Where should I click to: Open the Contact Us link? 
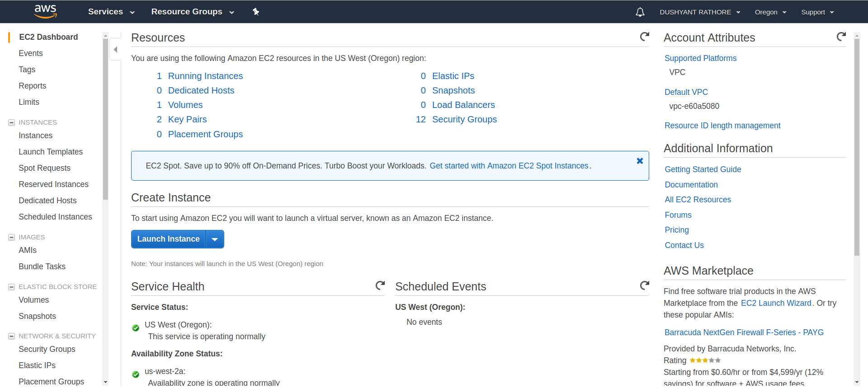click(684, 245)
